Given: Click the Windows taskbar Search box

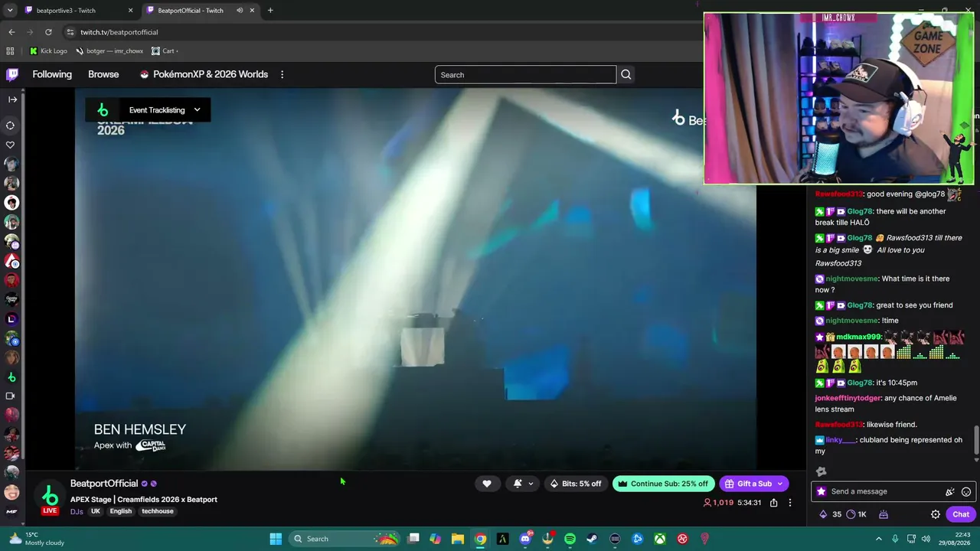Looking at the screenshot, I should (x=345, y=539).
